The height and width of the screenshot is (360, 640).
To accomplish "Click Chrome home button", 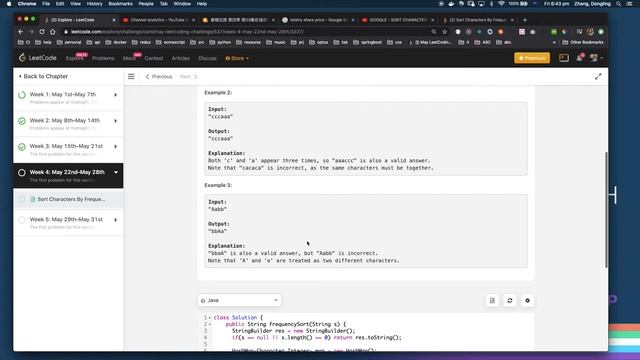I will (x=53, y=31).
